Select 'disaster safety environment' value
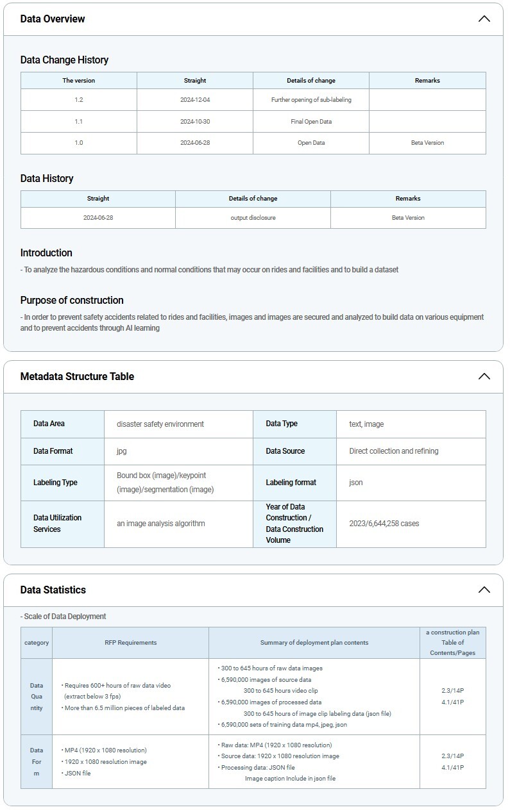 pyautogui.click(x=160, y=424)
